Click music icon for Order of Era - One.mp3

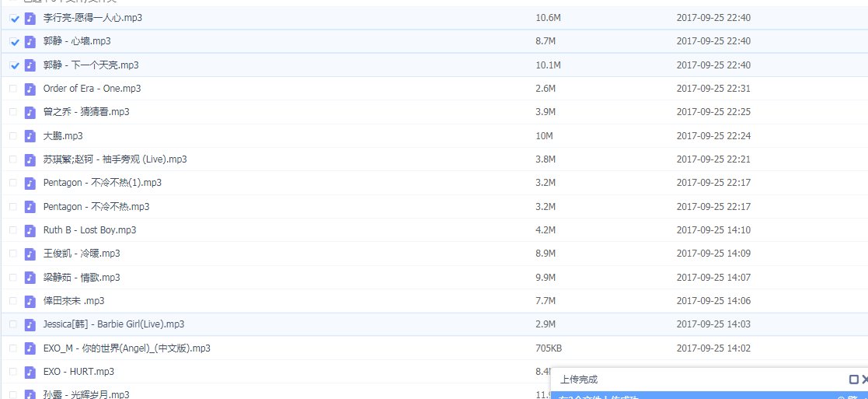30,89
